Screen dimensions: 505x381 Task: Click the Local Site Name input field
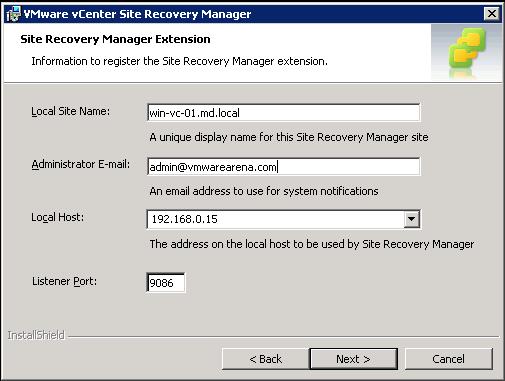pos(283,113)
